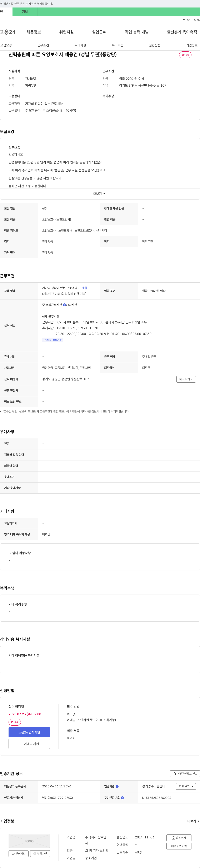The image size is (200, 868).
Task: Click the contact 남강희(031-799-2703)
Action: pos(57,798)
